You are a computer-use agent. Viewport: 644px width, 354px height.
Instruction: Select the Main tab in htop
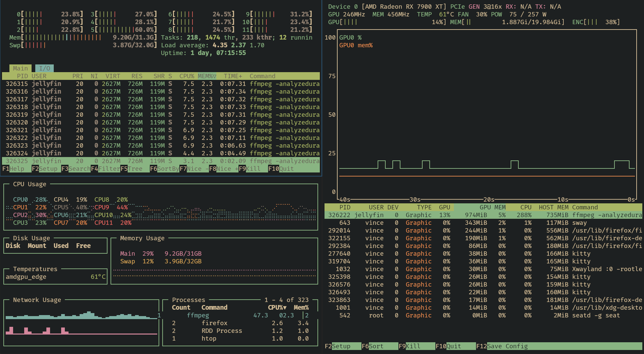coord(20,68)
